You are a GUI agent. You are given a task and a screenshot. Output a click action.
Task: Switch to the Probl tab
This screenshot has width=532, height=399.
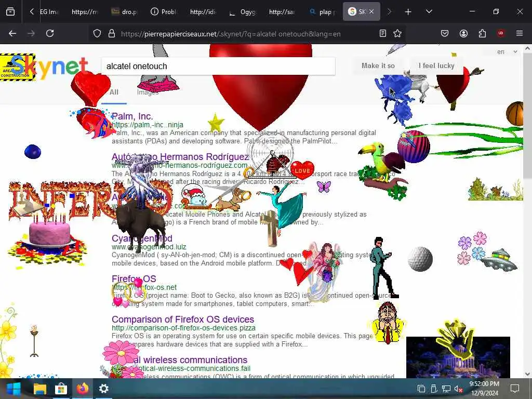[x=164, y=11]
